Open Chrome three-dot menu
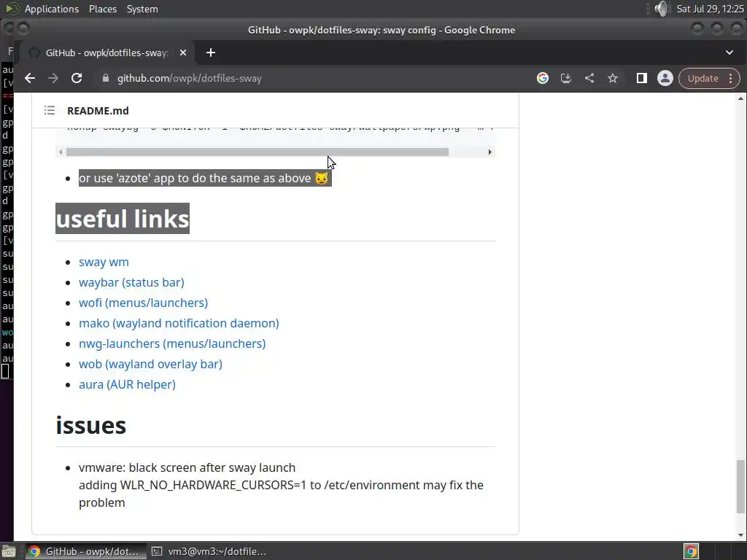Image resolution: width=747 pixels, height=560 pixels. [731, 79]
